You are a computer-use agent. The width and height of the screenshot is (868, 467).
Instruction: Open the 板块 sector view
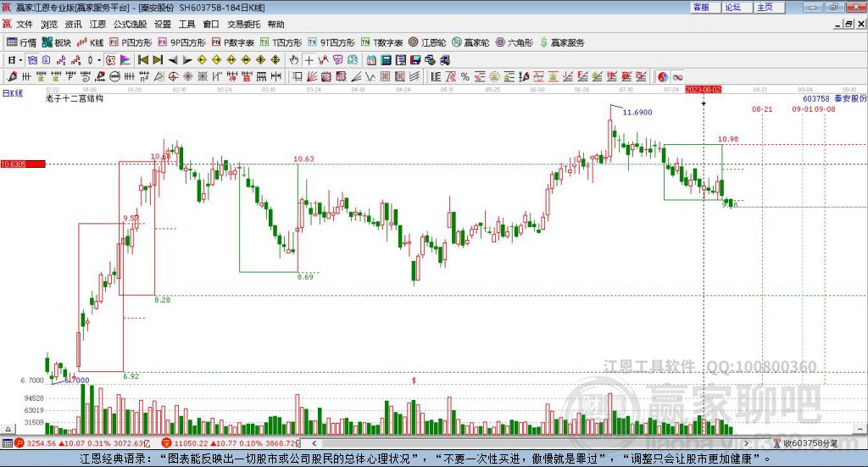(57, 42)
